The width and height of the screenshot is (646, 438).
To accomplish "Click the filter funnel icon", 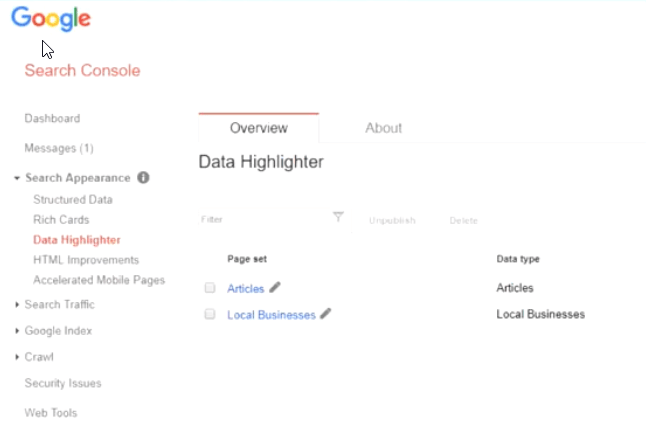I will tap(338, 217).
